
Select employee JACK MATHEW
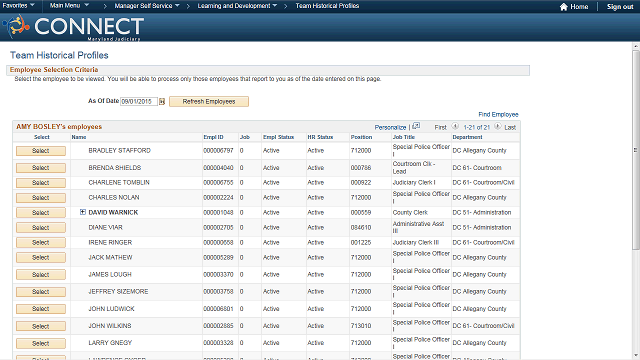[41, 258]
